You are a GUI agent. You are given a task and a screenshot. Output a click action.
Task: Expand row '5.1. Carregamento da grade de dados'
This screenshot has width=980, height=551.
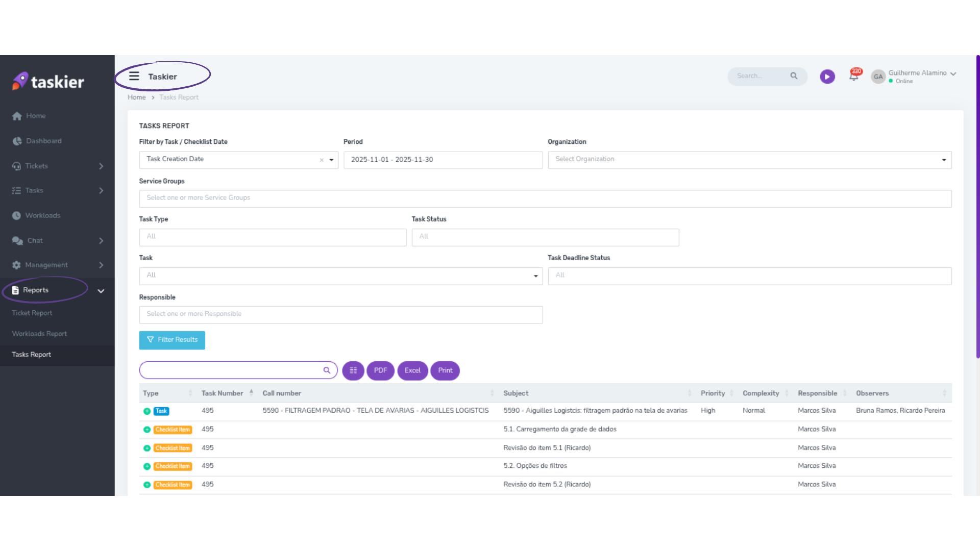tap(147, 430)
